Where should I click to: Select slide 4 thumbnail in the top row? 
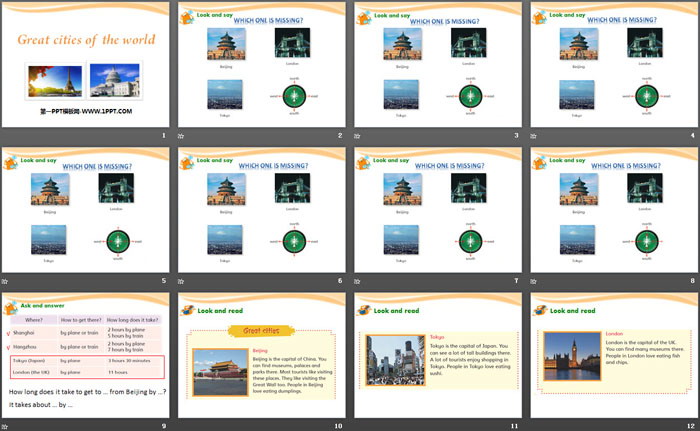pos(612,64)
